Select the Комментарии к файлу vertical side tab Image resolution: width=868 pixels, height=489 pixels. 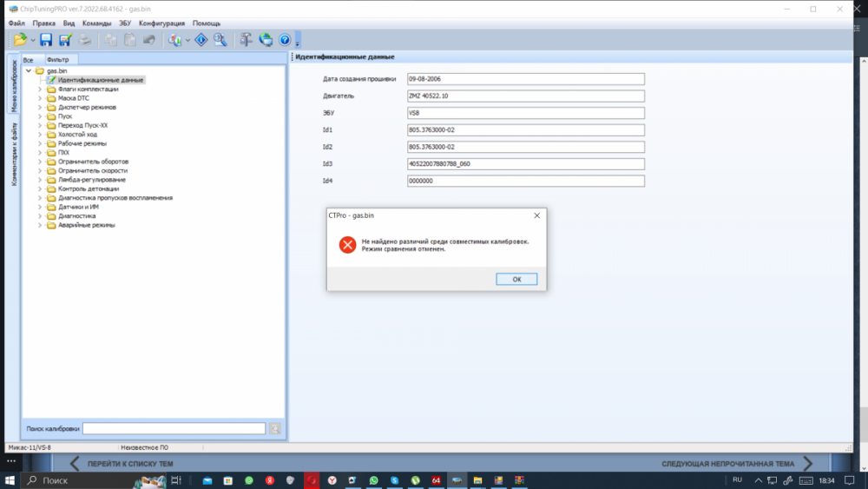click(x=14, y=154)
